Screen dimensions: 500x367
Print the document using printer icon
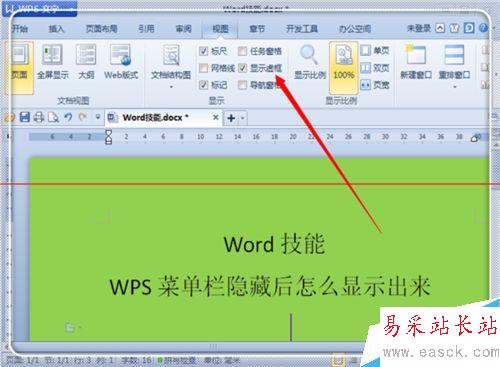click(x=39, y=117)
